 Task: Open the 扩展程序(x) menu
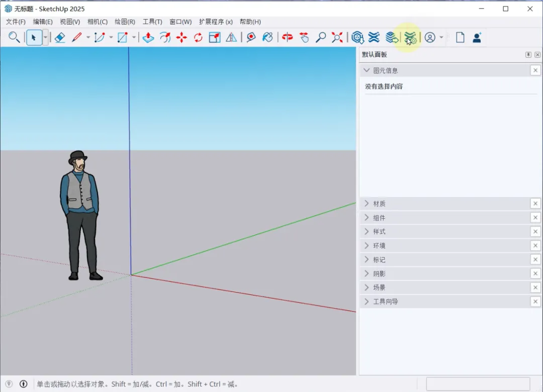pyautogui.click(x=215, y=22)
